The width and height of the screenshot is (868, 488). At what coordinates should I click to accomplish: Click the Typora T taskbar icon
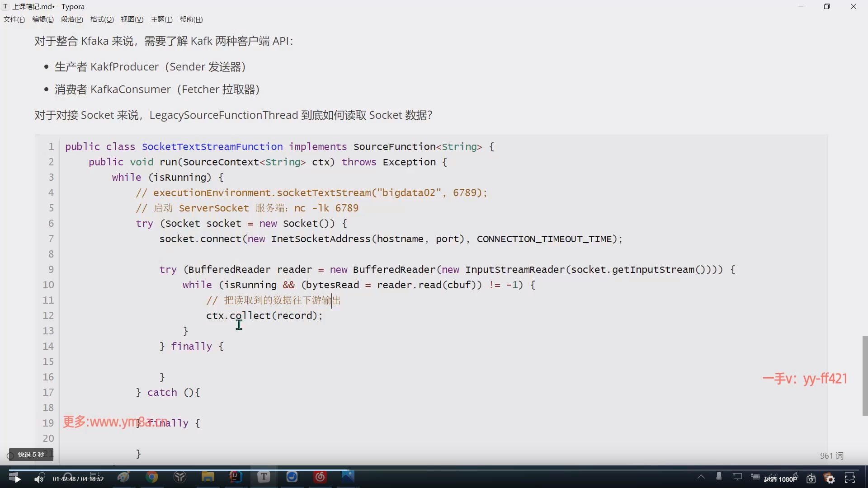pyautogui.click(x=264, y=477)
